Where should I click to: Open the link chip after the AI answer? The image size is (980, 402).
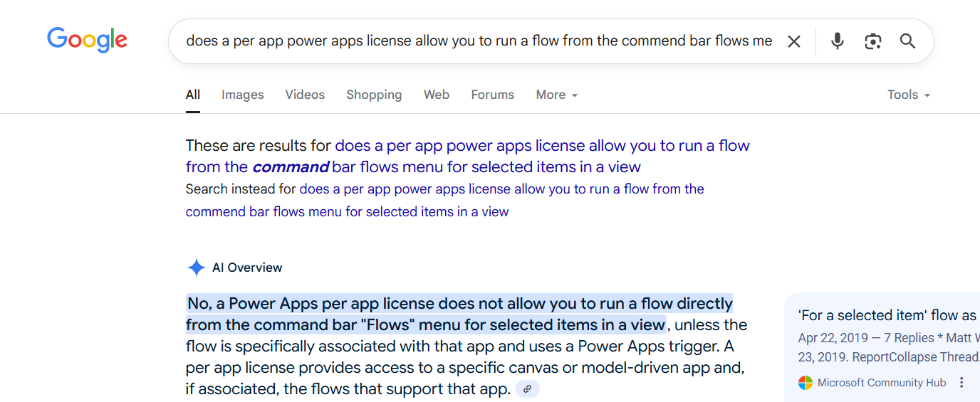pyautogui.click(x=527, y=389)
